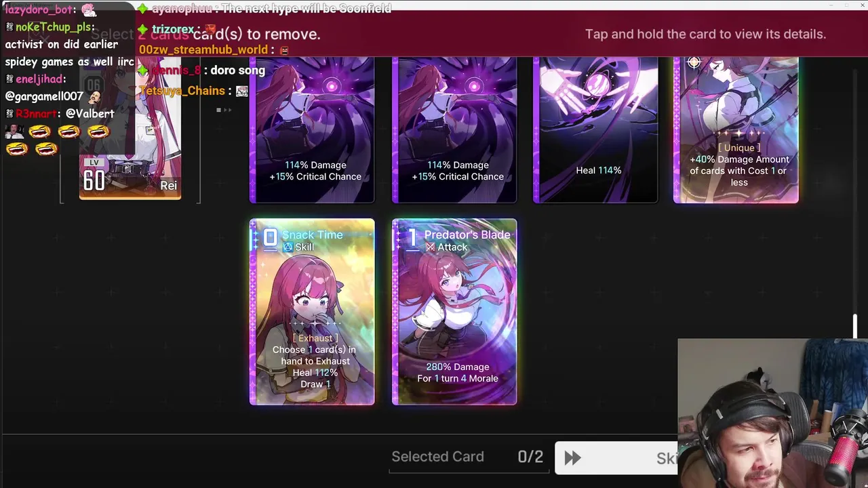Click the Attack type crossed-swords icon

[x=430, y=247]
